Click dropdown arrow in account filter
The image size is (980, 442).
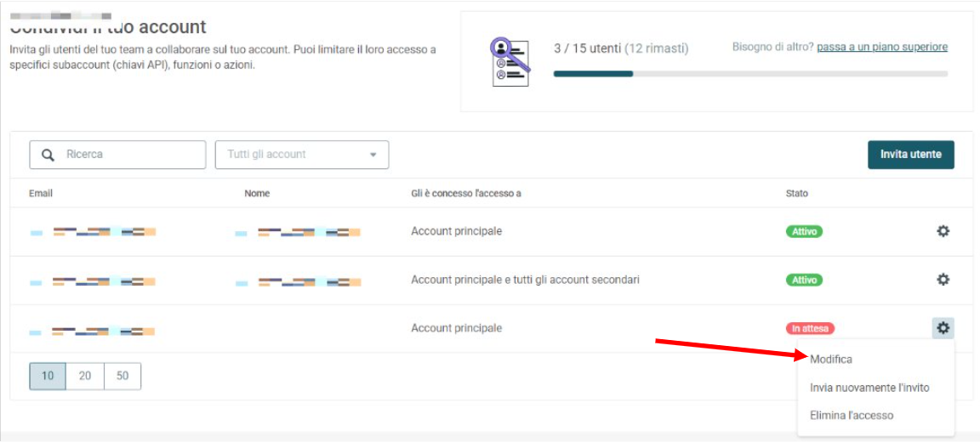[373, 155]
